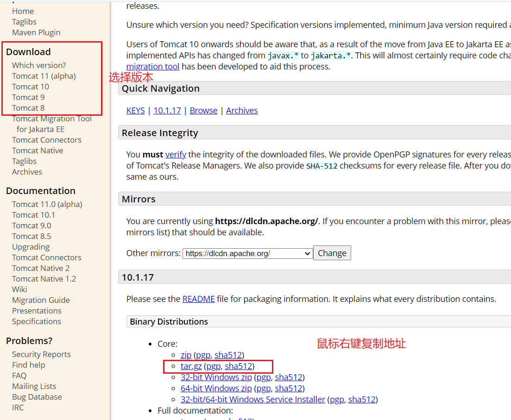
Task: Open the README file link
Action: [x=198, y=299]
